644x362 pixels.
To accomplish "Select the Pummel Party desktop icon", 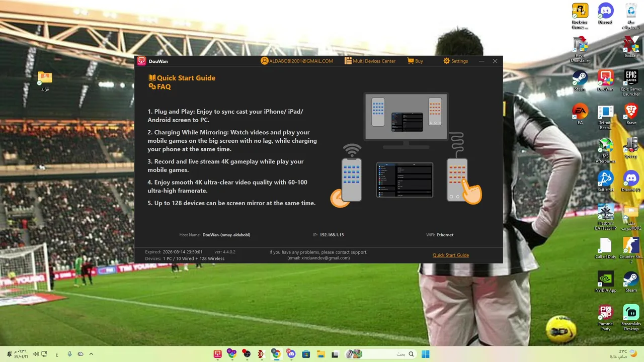I will (605, 318).
